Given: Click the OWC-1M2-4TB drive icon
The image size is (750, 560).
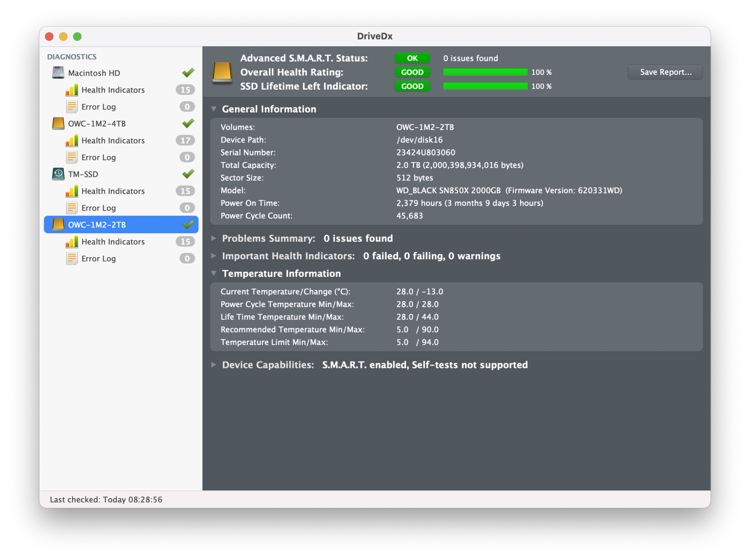Looking at the screenshot, I should tap(58, 123).
